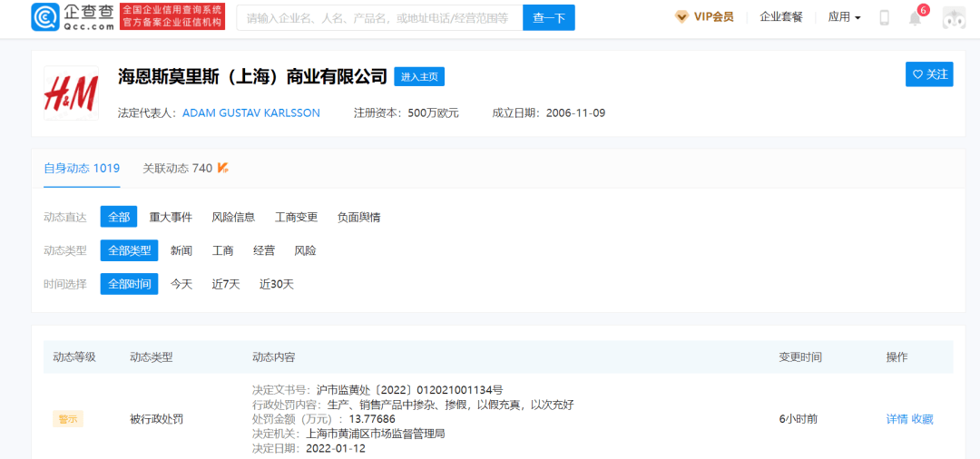
Task: Select 重大事件 filter
Action: [171, 218]
